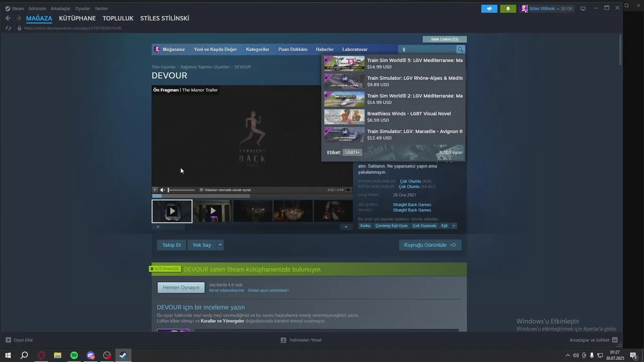The image size is (644, 362).
Task: Open İstek Listesi (33) button
Action: (445, 39)
